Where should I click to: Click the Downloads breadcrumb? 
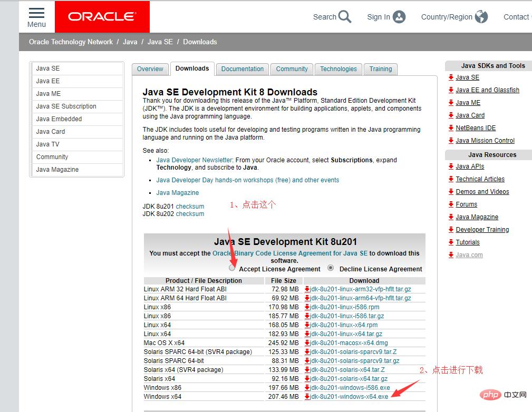pos(200,42)
